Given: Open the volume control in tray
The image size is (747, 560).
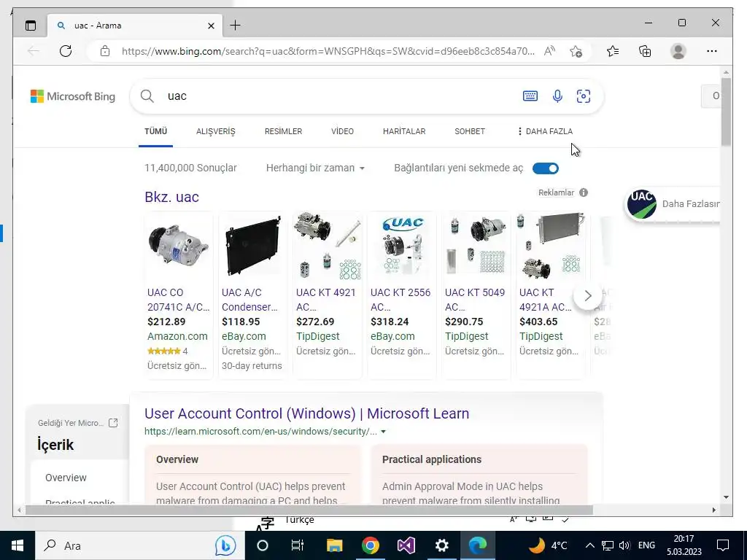Looking at the screenshot, I should click(624, 545).
